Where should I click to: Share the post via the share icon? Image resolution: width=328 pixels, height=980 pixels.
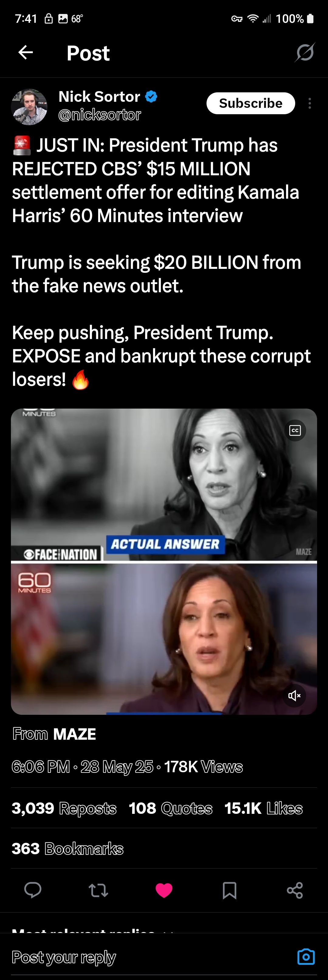coord(295,890)
